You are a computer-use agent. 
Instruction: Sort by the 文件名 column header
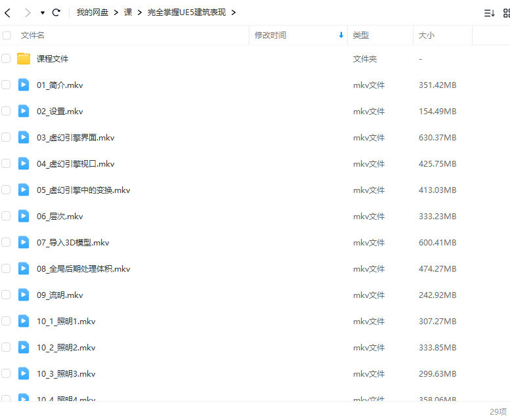pos(33,35)
